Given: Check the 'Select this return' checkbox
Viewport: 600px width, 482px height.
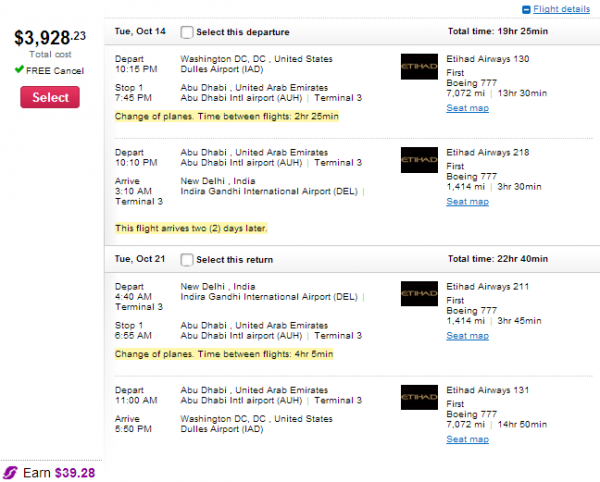Looking at the screenshot, I should pyautogui.click(x=187, y=260).
